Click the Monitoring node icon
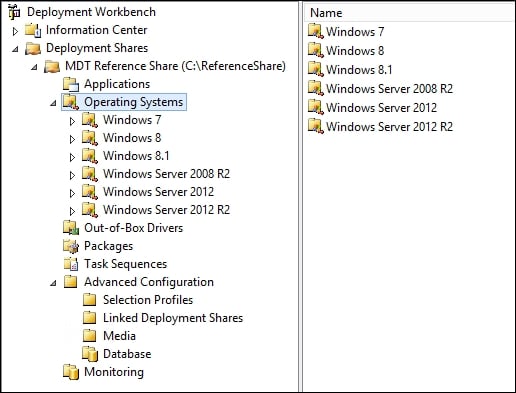The height and width of the screenshot is (393, 516). pyautogui.click(x=71, y=372)
